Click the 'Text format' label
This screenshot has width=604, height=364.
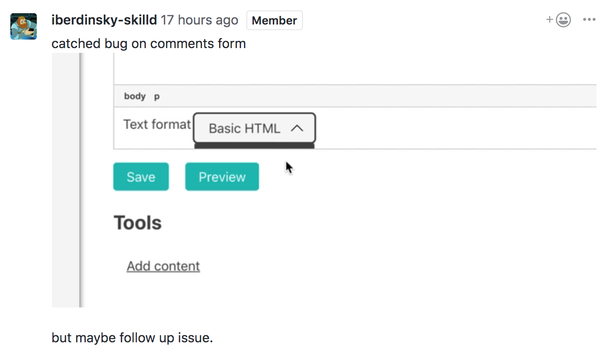157,124
